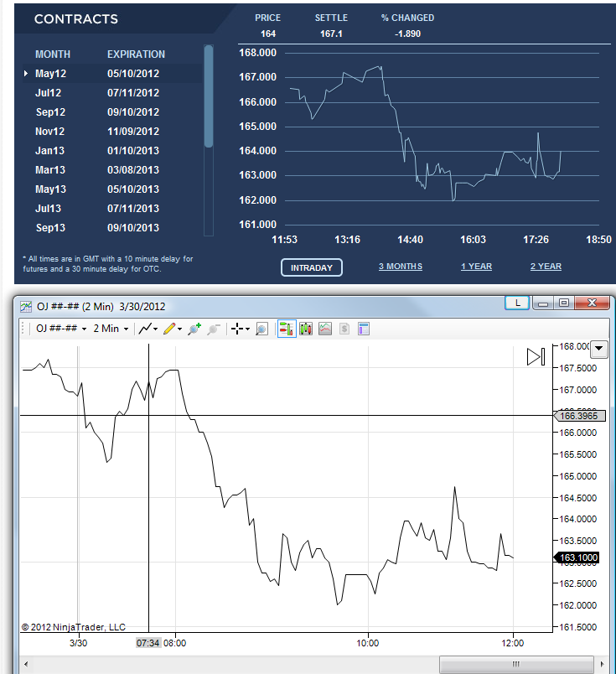Select the May12 contract row
Viewport: 616px width, 674px height.
(112, 74)
